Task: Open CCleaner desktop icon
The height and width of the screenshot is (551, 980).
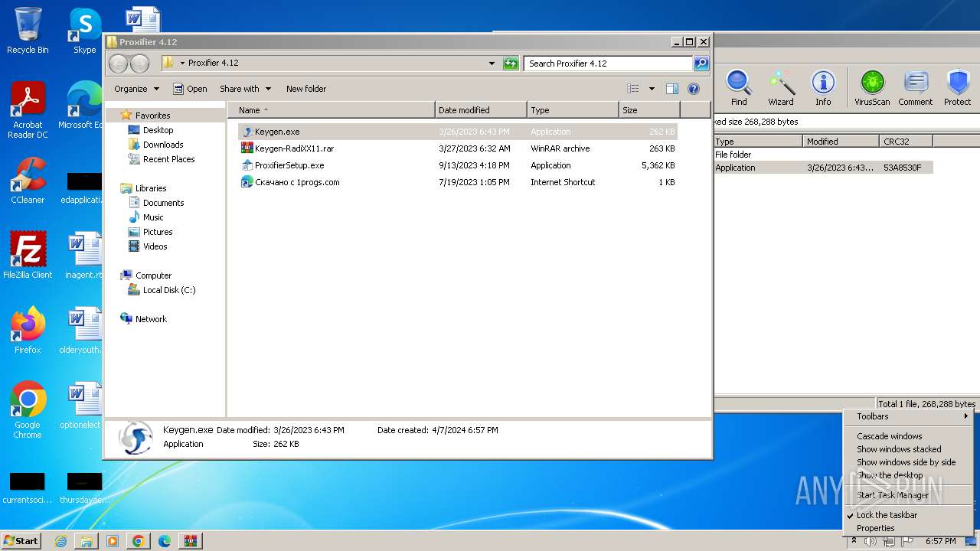Action: tap(28, 180)
